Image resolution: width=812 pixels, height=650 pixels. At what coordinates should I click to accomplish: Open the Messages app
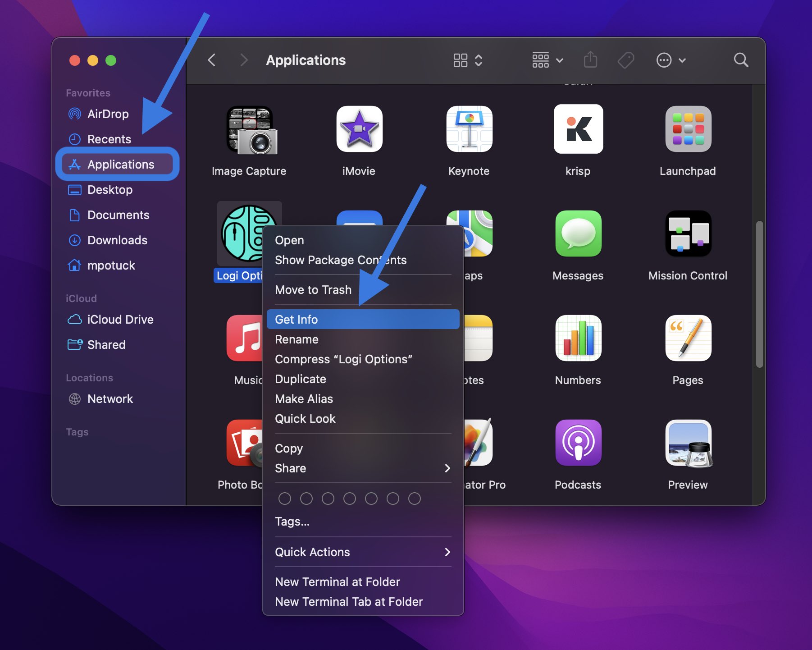tap(578, 234)
